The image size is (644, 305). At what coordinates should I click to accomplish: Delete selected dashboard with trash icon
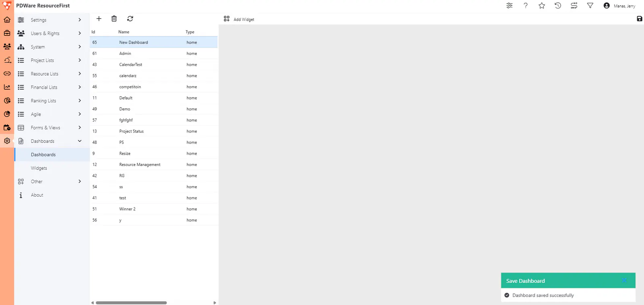click(x=114, y=19)
